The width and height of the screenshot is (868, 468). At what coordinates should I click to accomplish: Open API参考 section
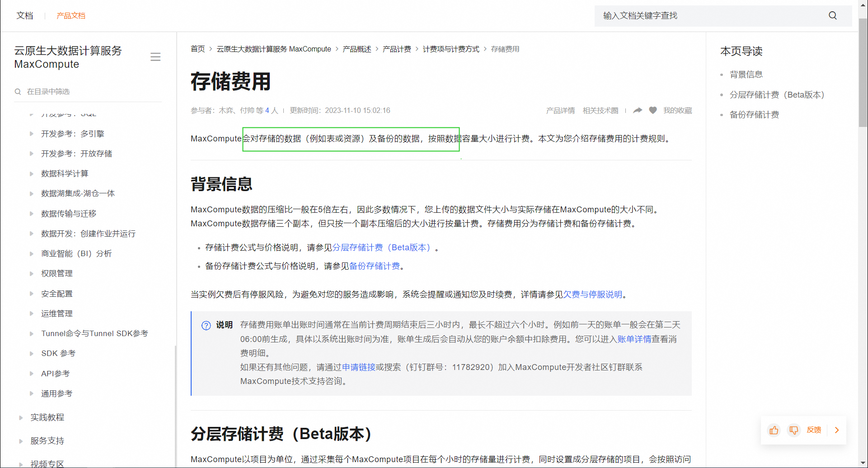pyautogui.click(x=56, y=374)
